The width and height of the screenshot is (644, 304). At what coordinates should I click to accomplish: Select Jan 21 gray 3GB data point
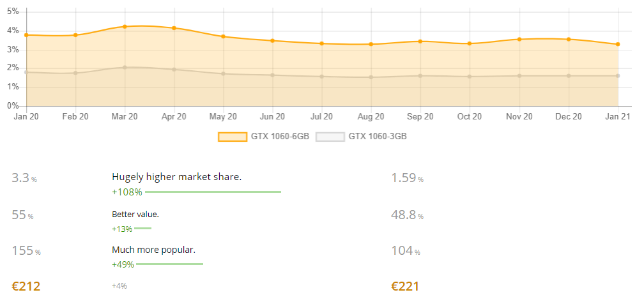(x=618, y=75)
